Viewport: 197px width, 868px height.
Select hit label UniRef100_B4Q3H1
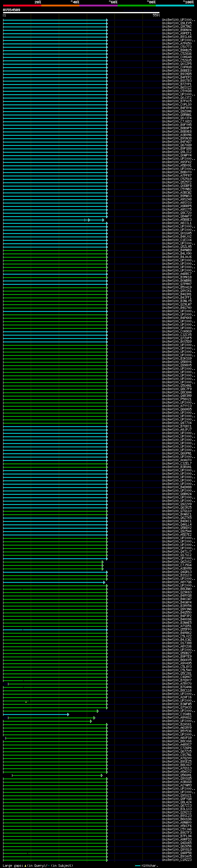(176, 294)
